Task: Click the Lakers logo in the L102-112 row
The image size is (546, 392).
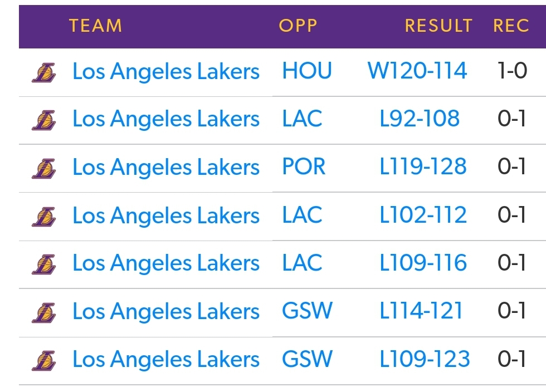Action: [44, 217]
